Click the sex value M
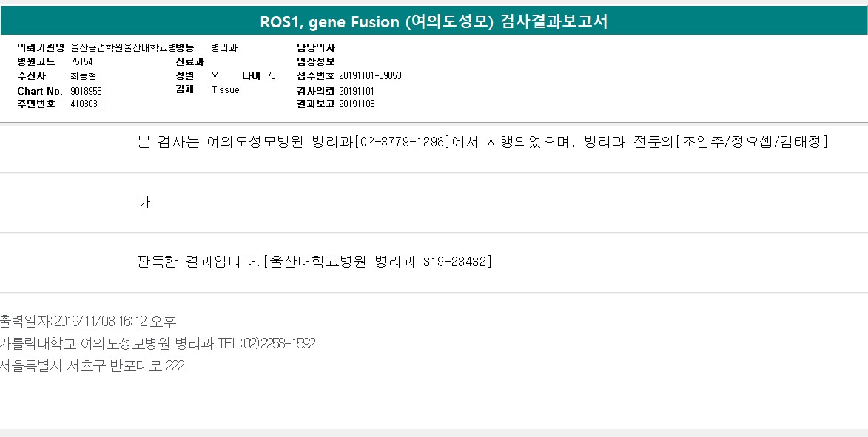The width and height of the screenshot is (868, 437). 215,75
